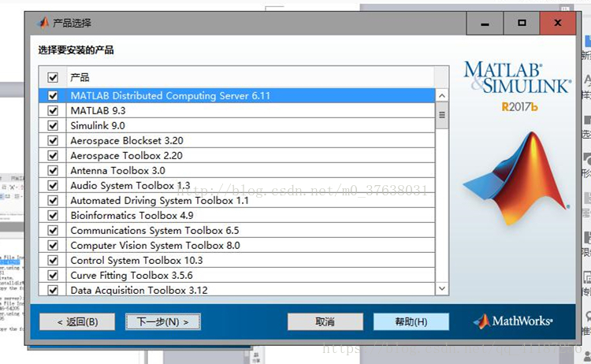Click the scrollbar down arrow
This screenshot has width=591, height=364.
[442, 288]
